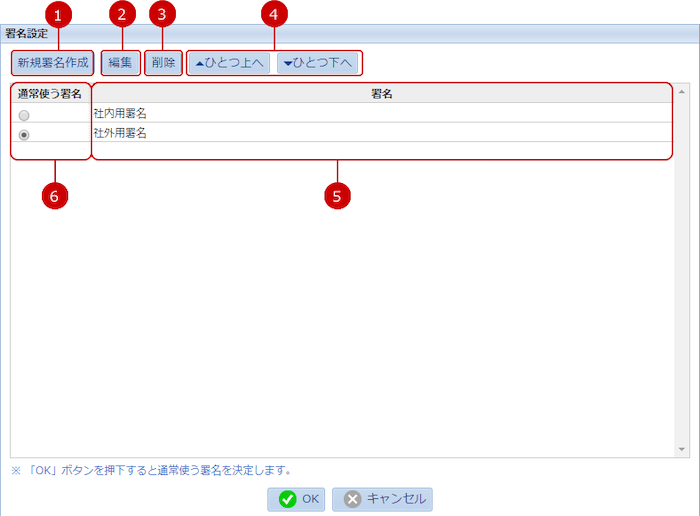
Task: Click the scrollbar down arrow in the list
Action: [682, 449]
